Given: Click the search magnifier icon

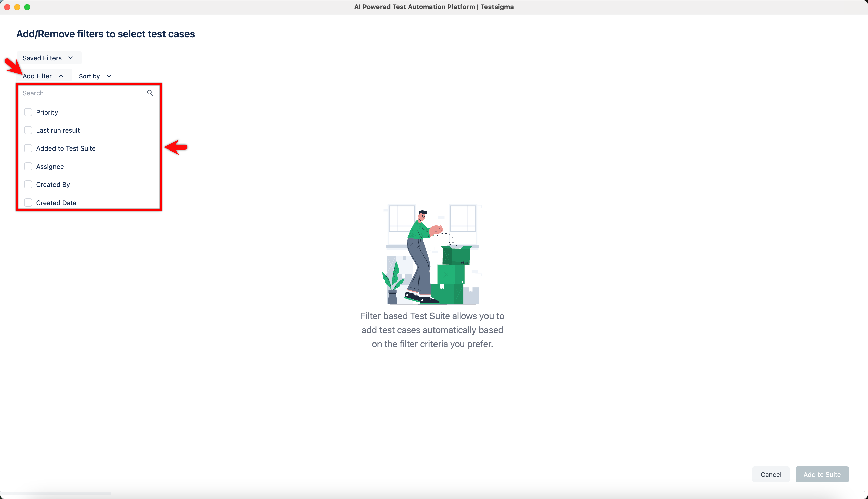Looking at the screenshot, I should 150,93.
